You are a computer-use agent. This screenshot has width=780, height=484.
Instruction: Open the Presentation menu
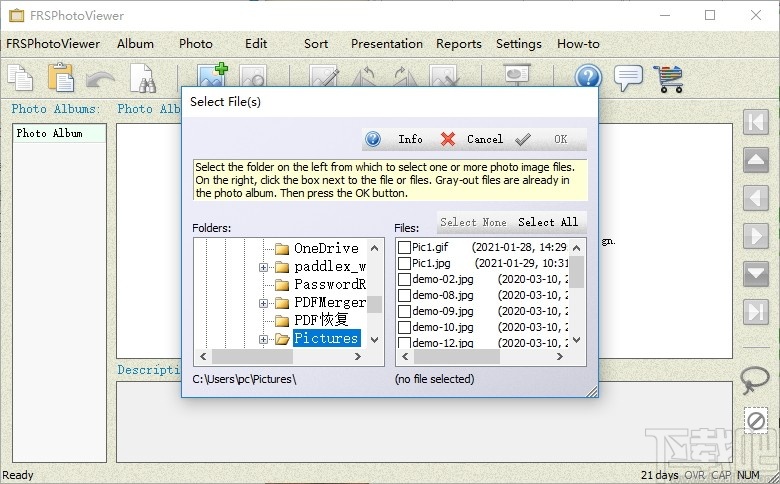tap(387, 44)
